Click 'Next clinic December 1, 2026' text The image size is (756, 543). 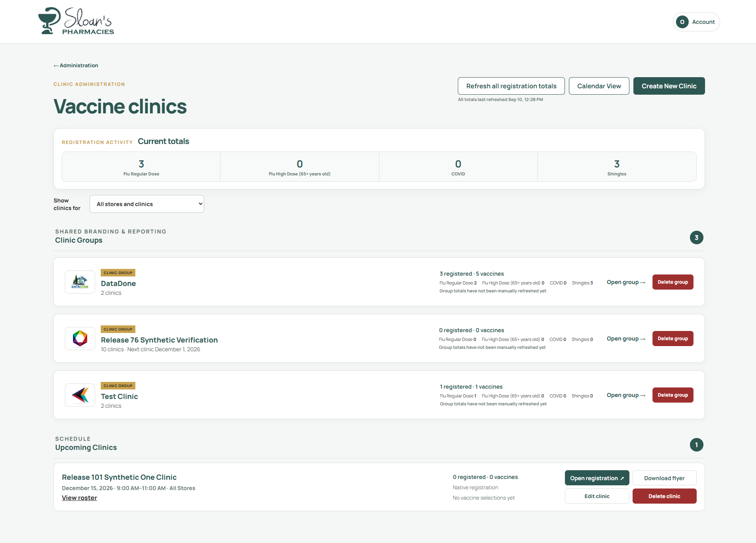pyautogui.click(x=164, y=349)
